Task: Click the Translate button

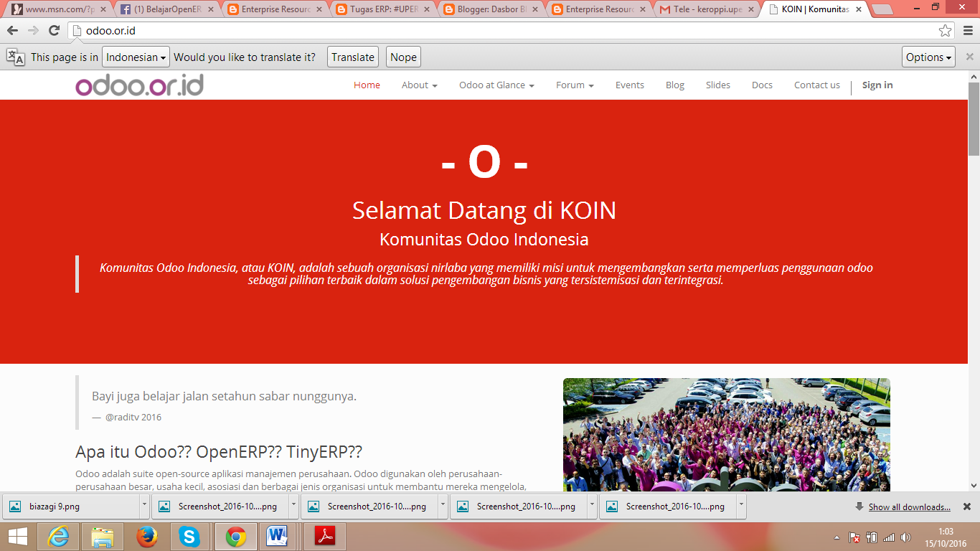Action: point(352,56)
